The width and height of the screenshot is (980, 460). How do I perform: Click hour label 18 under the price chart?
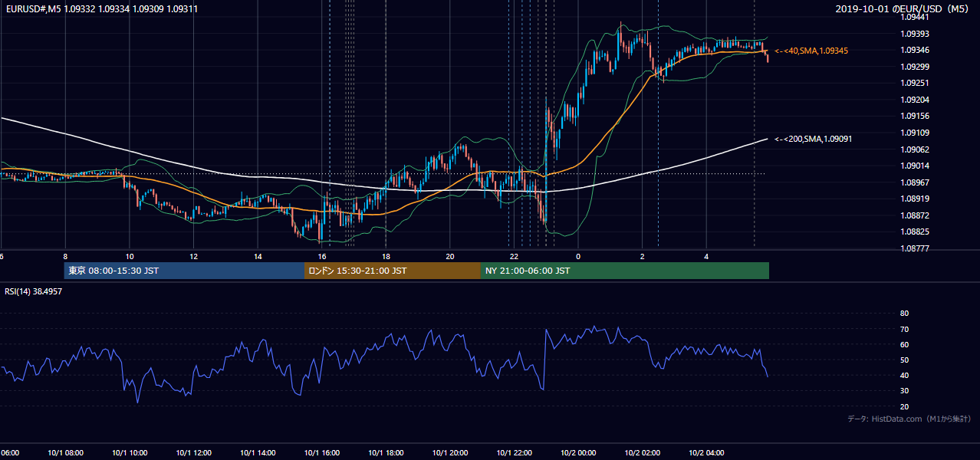click(x=386, y=257)
